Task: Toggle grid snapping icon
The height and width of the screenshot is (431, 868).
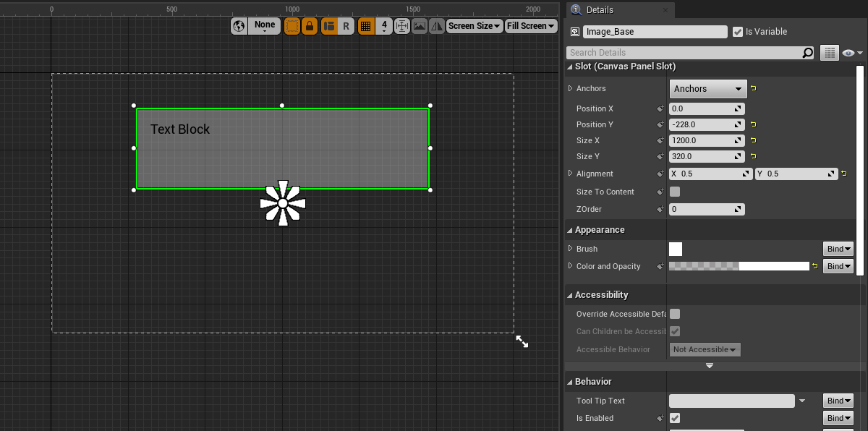Action: pyautogui.click(x=366, y=26)
